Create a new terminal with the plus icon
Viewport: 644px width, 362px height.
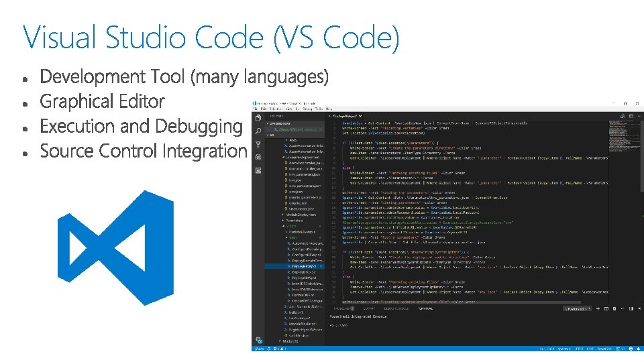[x=598, y=308]
